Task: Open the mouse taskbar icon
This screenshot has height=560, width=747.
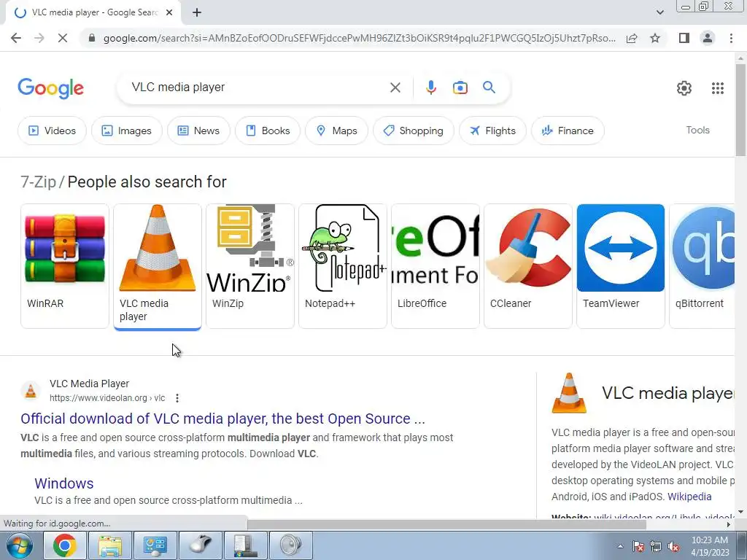Action: [201, 545]
